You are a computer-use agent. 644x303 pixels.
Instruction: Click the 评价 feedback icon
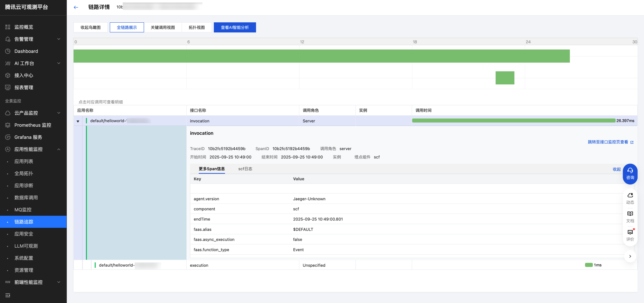630,235
